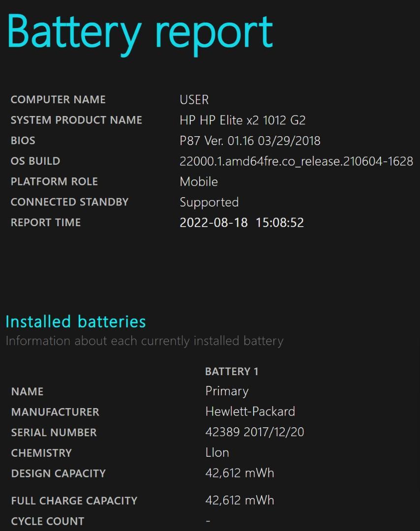
Task: Select the DESIGN CAPACITY mWh value
Action: click(240, 473)
